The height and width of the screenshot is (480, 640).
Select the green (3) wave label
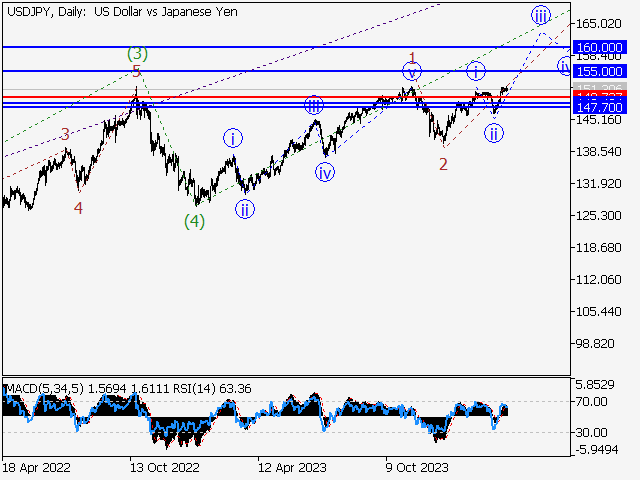tap(137, 52)
